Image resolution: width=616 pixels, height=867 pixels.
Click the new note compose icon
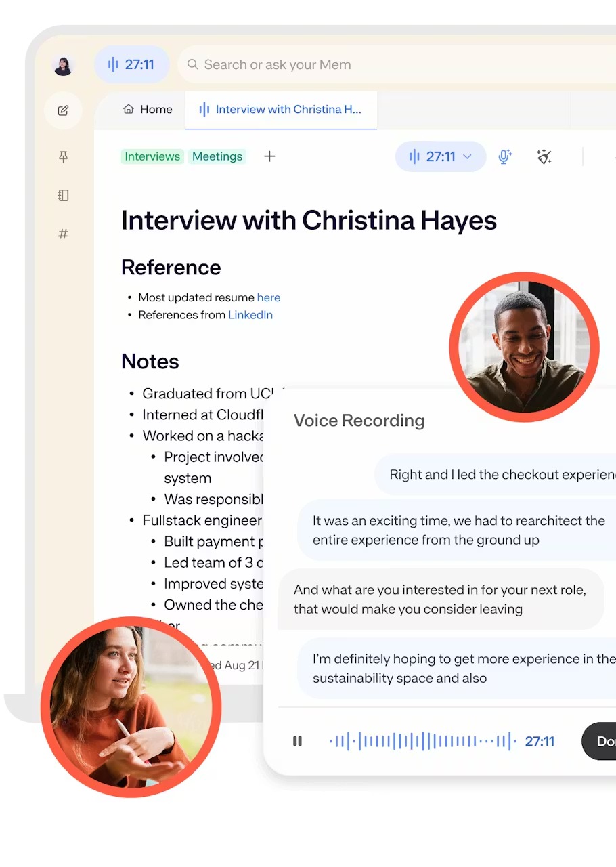(63, 110)
